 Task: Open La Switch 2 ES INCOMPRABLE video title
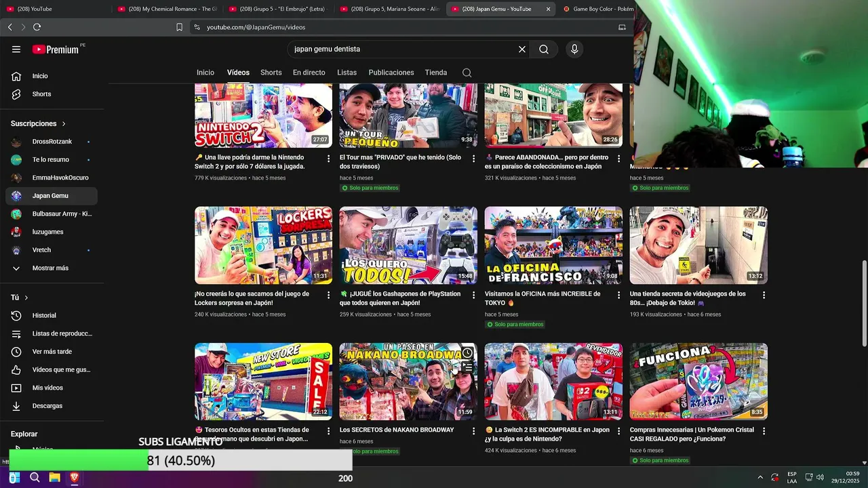tap(547, 434)
